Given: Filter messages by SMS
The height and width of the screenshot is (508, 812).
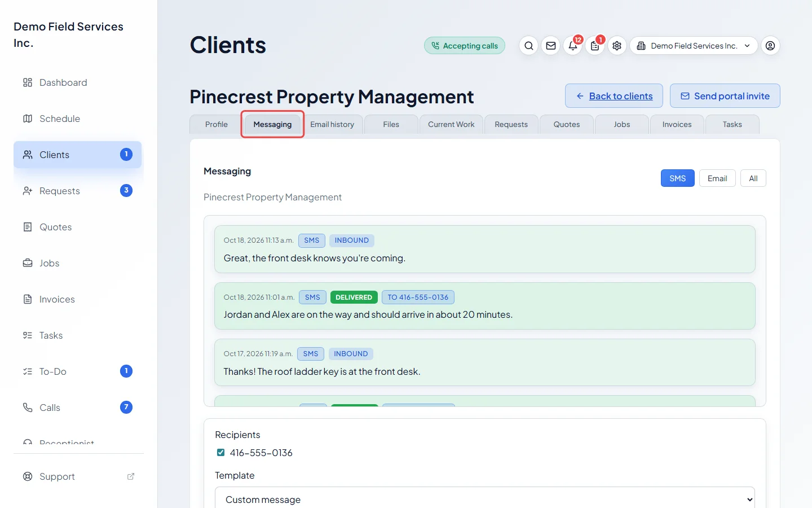Looking at the screenshot, I should (678, 178).
